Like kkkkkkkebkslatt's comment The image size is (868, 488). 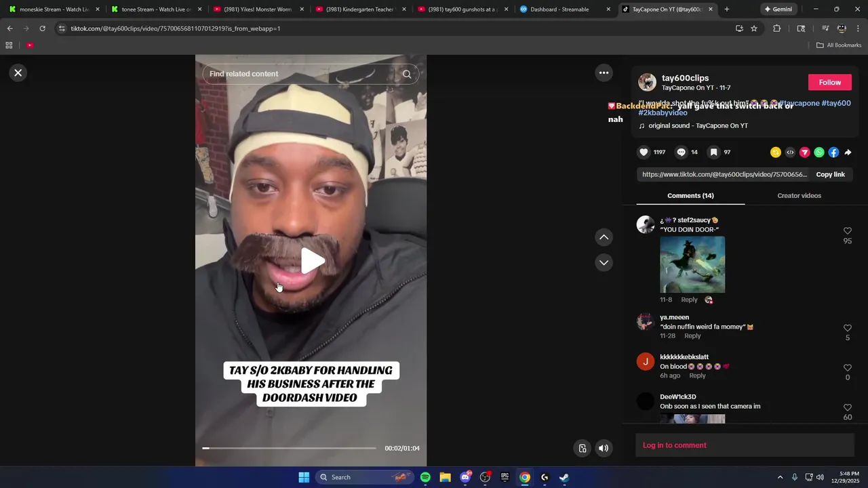tap(847, 368)
